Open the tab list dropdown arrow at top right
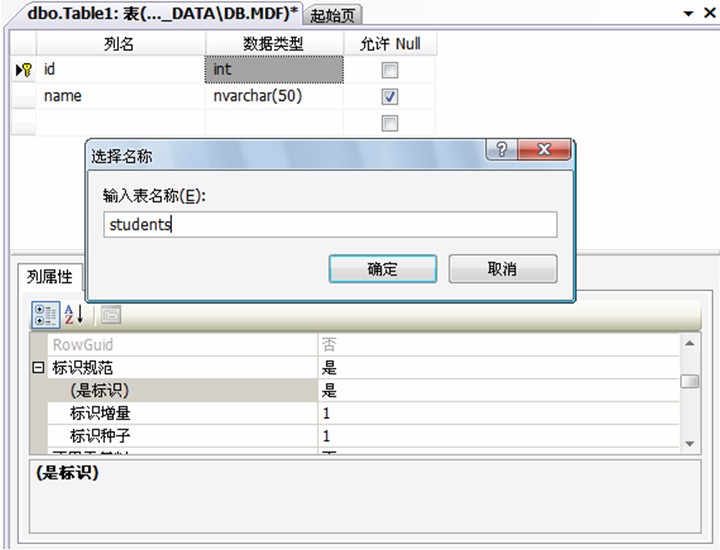 click(688, 13)
